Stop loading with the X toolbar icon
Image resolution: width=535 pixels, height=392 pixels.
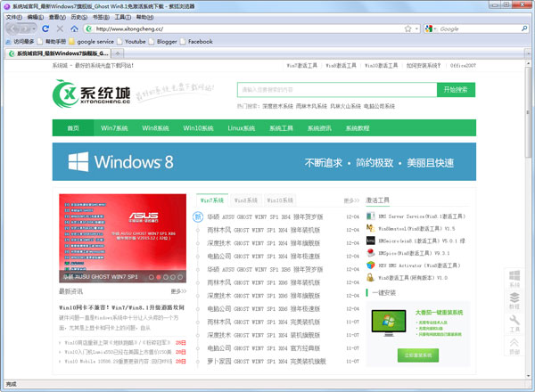click(x=60, y=29)
